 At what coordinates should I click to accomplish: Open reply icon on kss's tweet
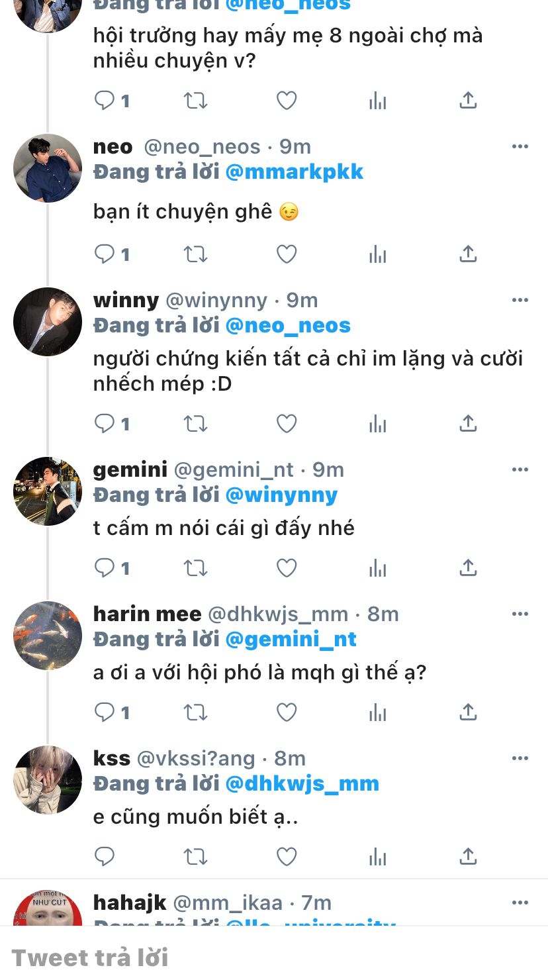pyautogui.click(x=105, y=857)
